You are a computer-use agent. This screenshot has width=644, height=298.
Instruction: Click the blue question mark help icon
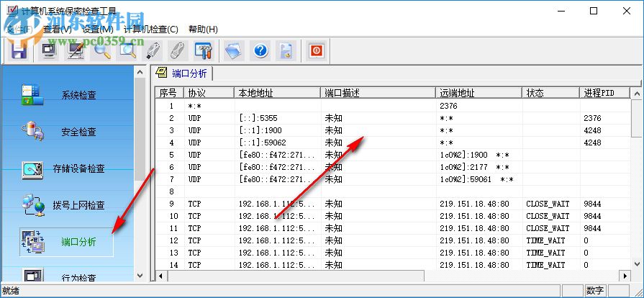click(x=260, y=51)
